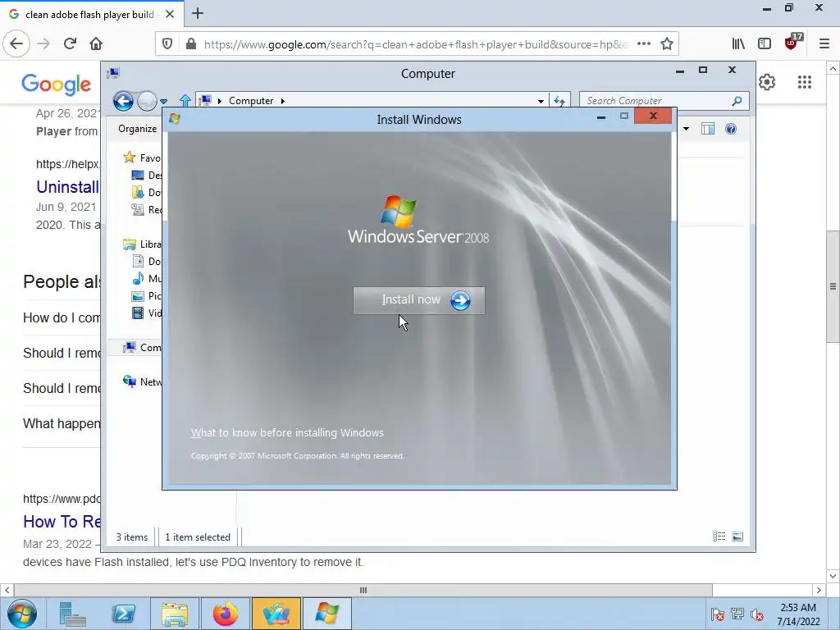Click the muted volume tray icon
Screen dimensions: 840x630
click(757, 614)
